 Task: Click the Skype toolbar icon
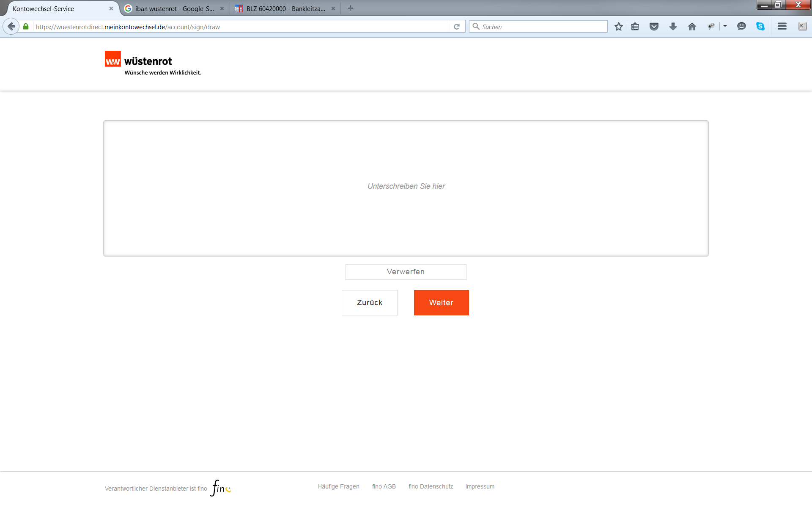point(760,26)
